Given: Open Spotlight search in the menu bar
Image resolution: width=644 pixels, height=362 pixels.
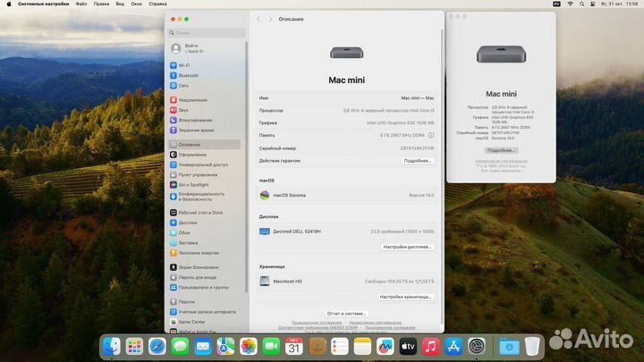Looking at the screenshot, I should (581, 4).
